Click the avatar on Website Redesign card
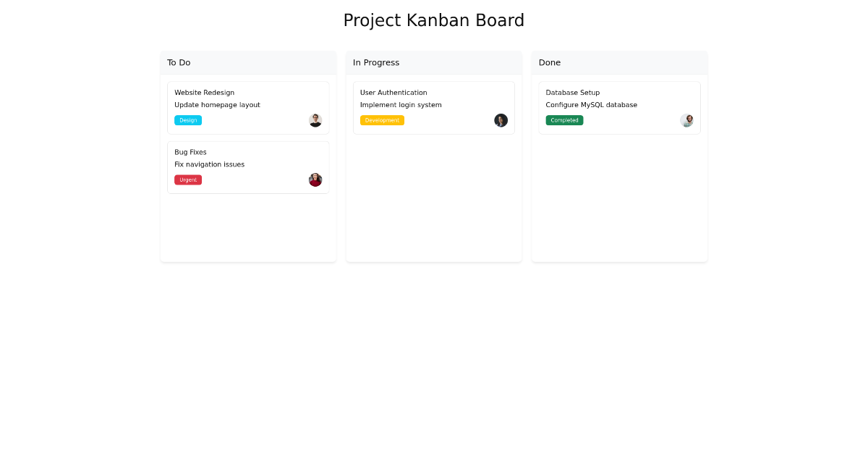868x456 pixels. [x=315, y=120]
